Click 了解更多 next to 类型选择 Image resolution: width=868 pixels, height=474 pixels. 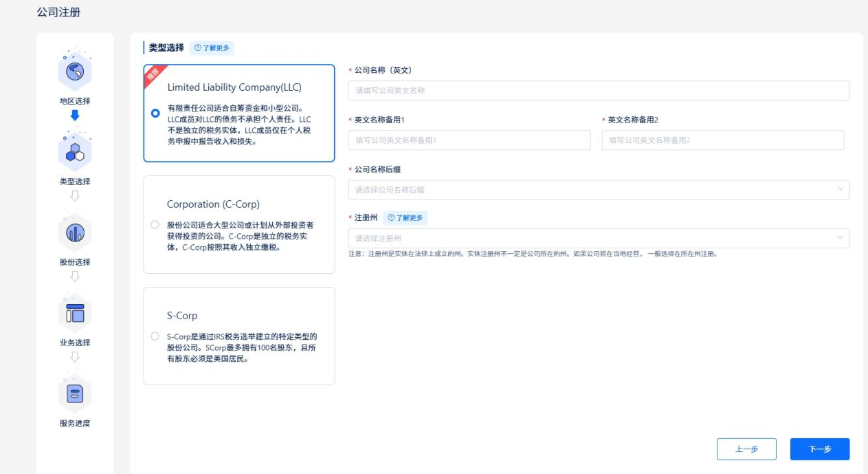tap(212, 48)
